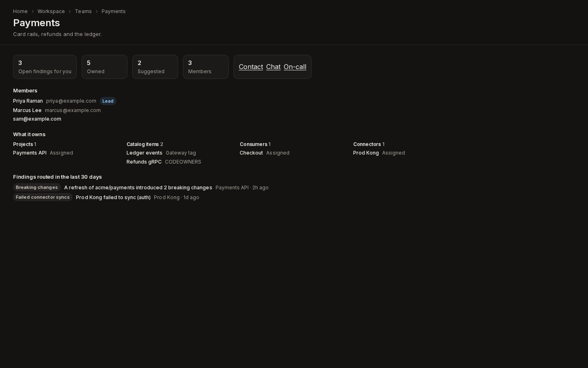The height and width of the screenshot is (368, 588).
Task: Click the CODEOWNERS label
Action: 183,162
